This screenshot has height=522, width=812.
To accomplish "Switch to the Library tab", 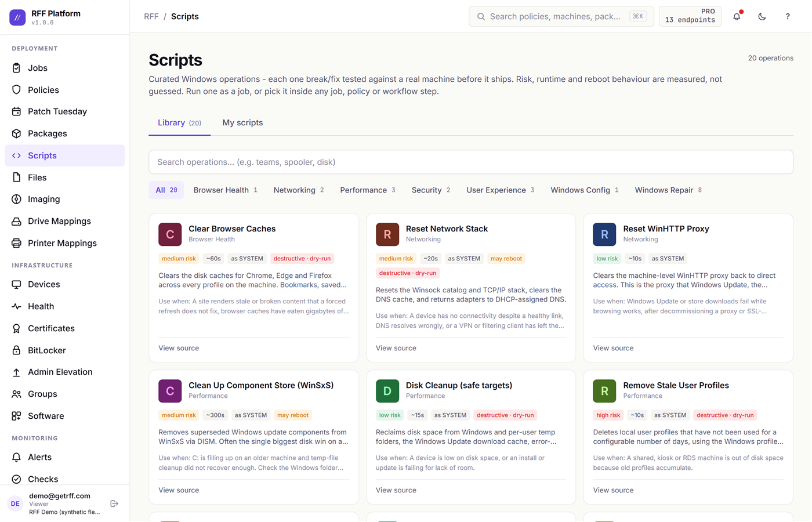I will click(x=179, y=123).
